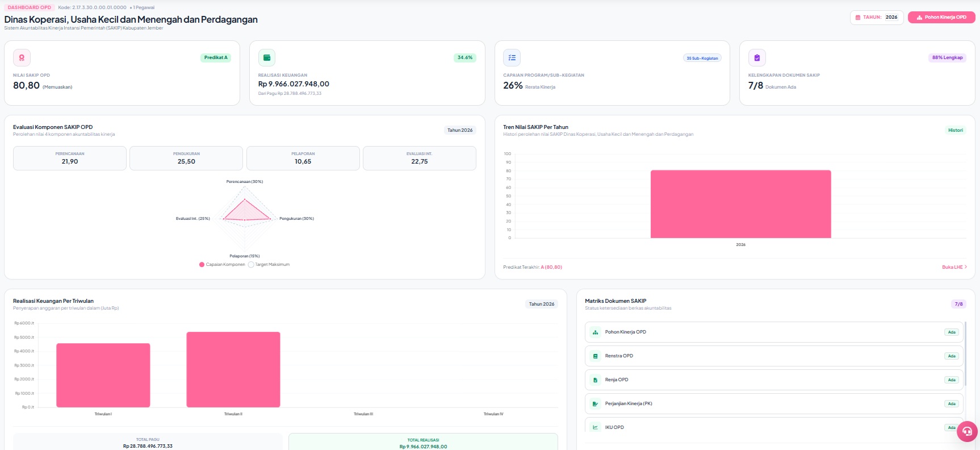Click the Renstra OPD document icon
Screen dimensions: 980x450
pyautogui.click(x=595, y=356)
